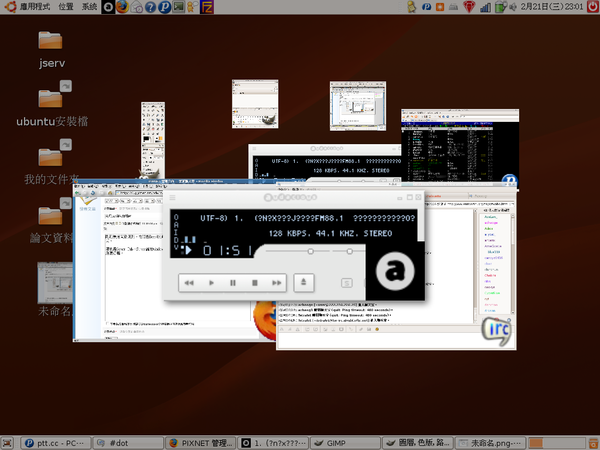Open the jserv folder on desktop
Viewport: 600px width, 450px height.
point(51,41)
